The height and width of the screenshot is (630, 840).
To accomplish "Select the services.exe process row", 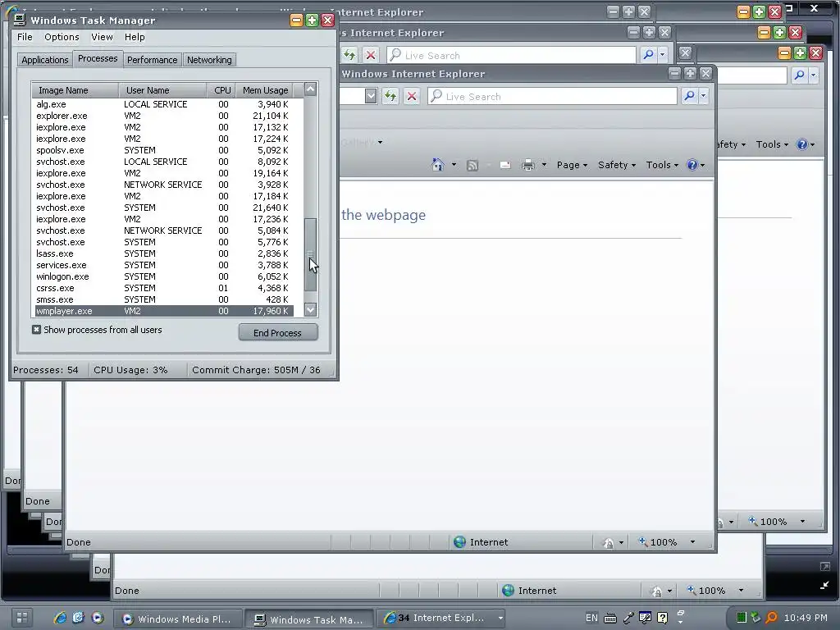I will pyautogui.click(x=164, y=265).
